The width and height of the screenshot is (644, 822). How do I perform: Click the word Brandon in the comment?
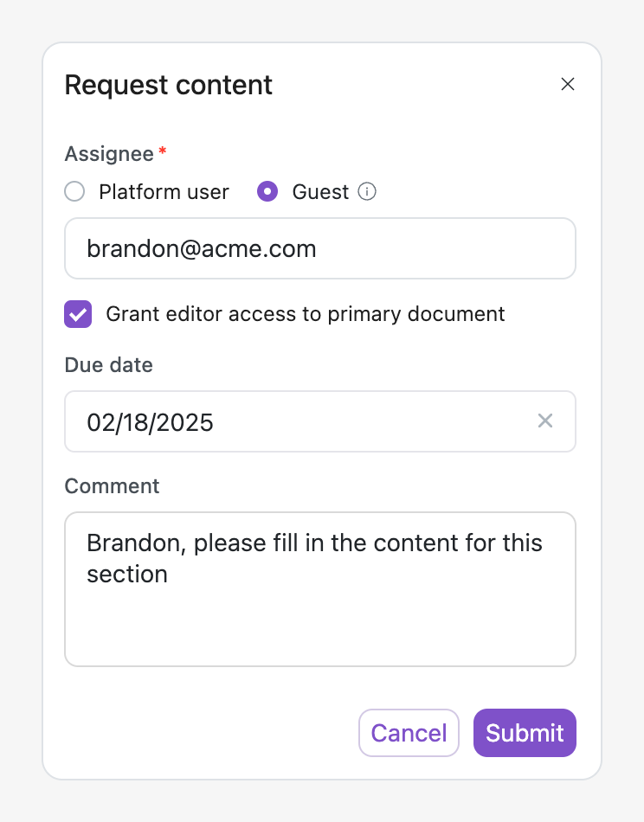pyautogui.click(x=136, y=543)
